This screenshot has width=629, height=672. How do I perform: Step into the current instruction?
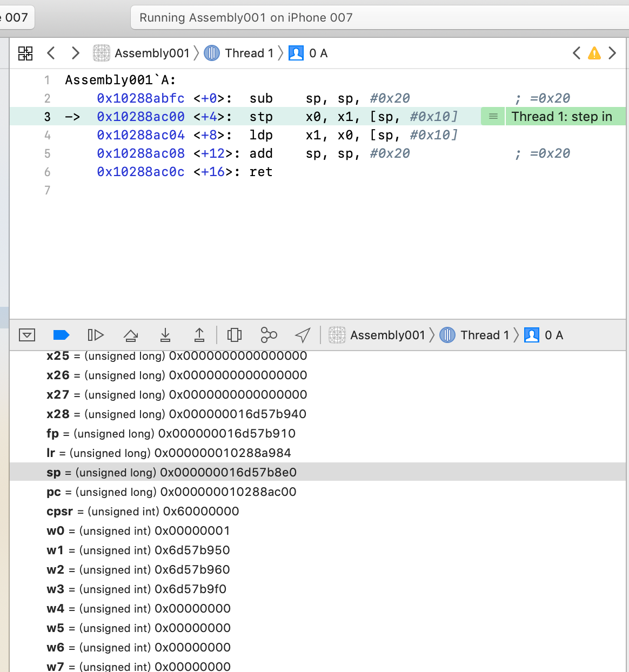[165, 335]
